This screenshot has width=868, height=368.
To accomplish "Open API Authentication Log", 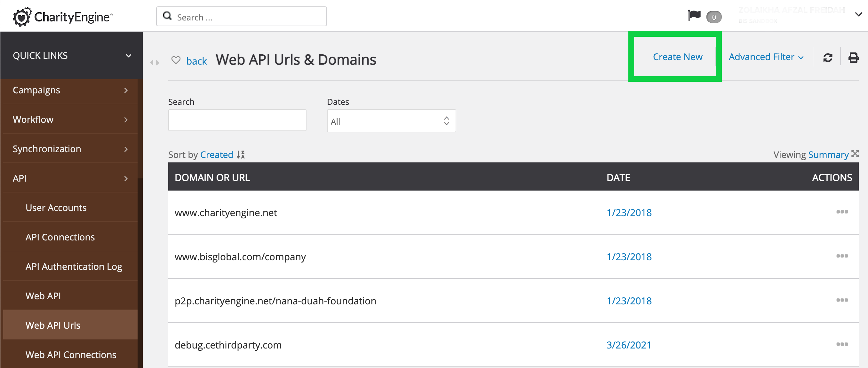I will [70, 266].
